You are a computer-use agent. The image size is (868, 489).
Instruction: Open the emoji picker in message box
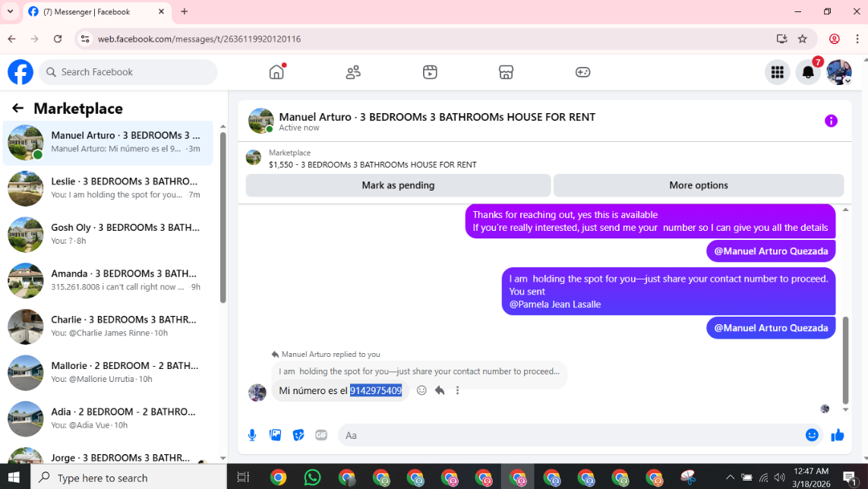click(812, 435)
